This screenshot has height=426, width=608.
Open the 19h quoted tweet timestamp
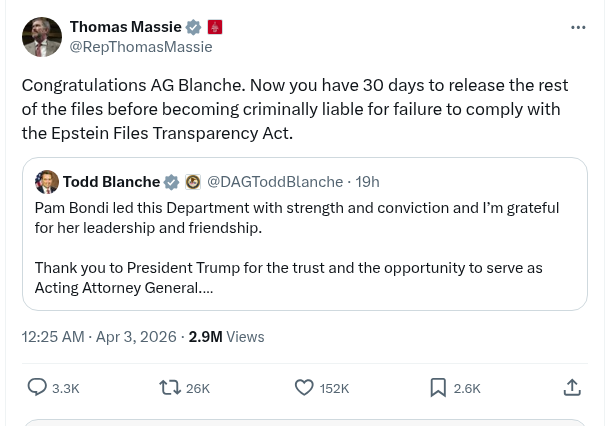pos(367,182)
